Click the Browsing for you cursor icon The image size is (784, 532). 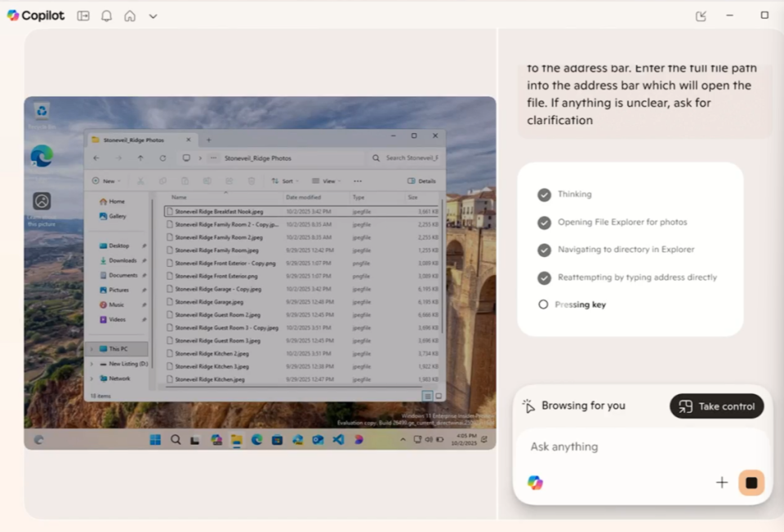[x=528, y=406]
